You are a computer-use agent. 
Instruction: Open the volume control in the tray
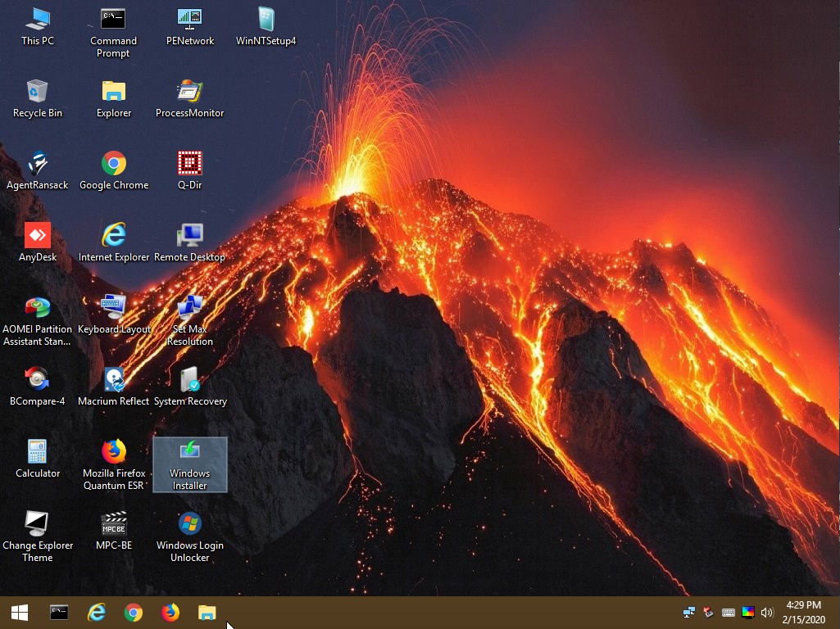tap(767, 612)
